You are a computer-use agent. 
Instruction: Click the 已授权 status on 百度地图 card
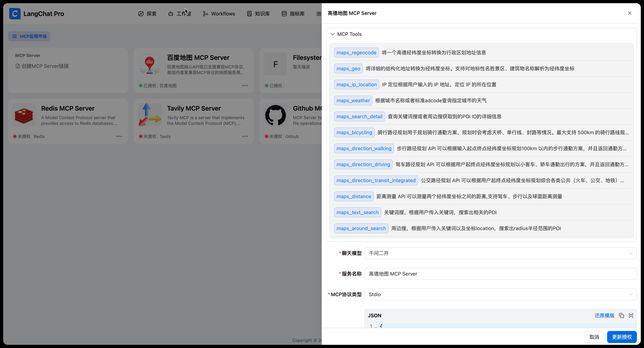[x=148, y=86]
